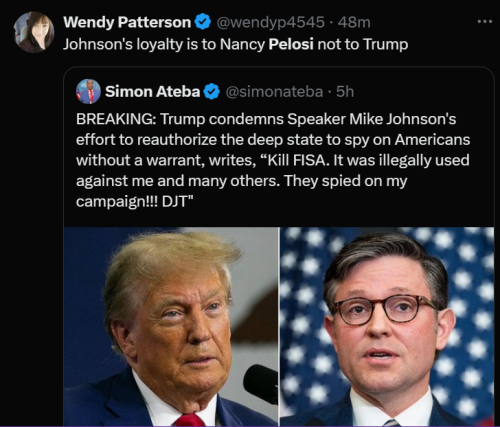Open the right photo of the man in glasses
This screenshot has width=500, height=427.
pyautogui.click(x=387, y=326)
